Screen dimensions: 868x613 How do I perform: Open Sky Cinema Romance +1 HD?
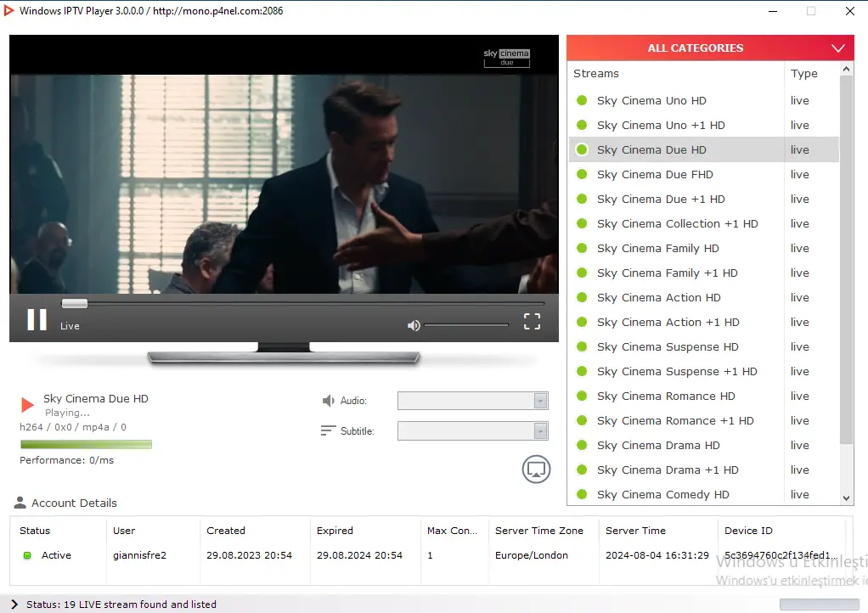pyautogui.click(x=704, y=420)
